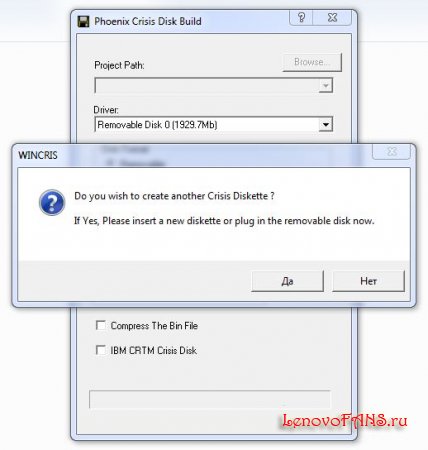Screen dimensions: 428x450
Task: Click the Phoenix Crisis Disk Build title
Action: (x=148, y=21)
